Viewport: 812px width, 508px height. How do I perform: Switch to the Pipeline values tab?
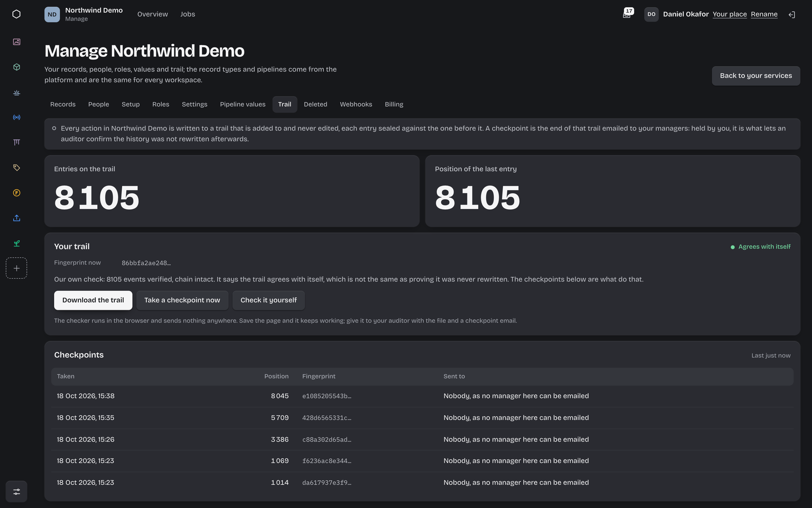[x=243, y=105]
